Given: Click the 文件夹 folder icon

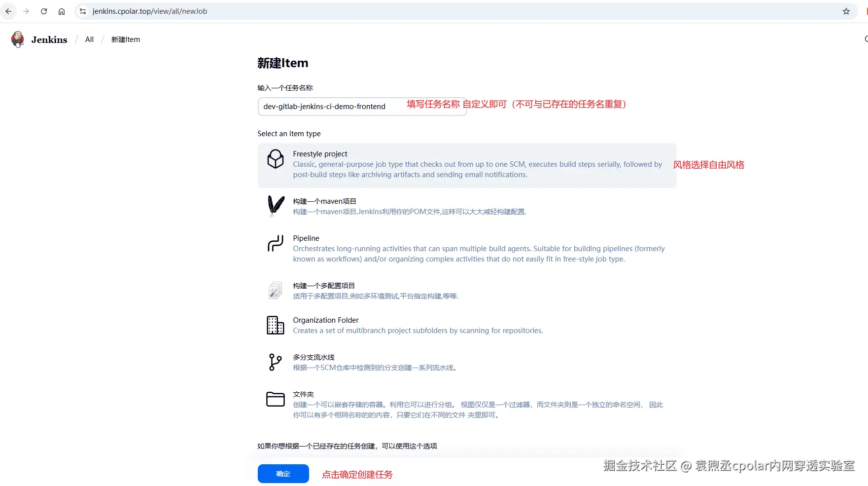Looking at the screenshot, I should point(276,399).
